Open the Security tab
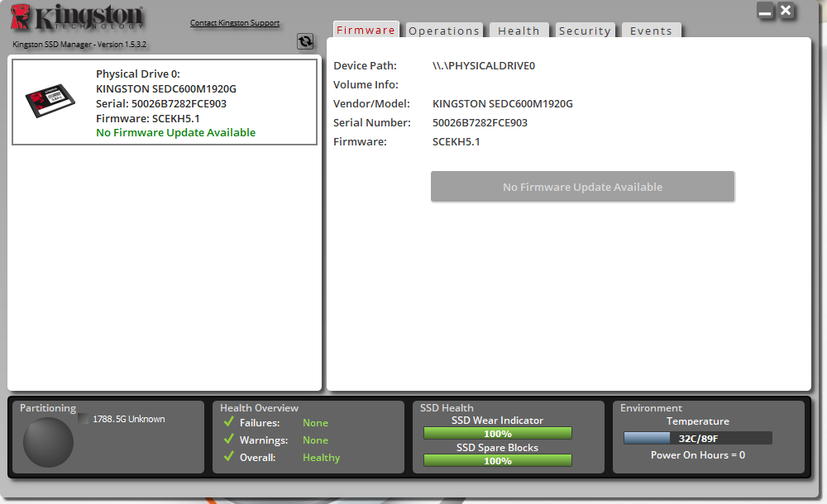Screen dimensions: 827x504 pyautogui.click(x=585, y=31)
